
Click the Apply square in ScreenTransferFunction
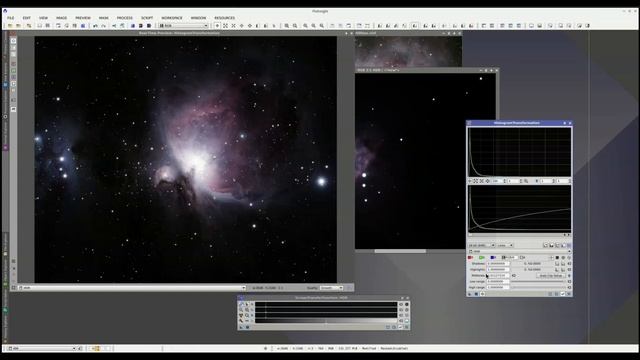point(247,327)
